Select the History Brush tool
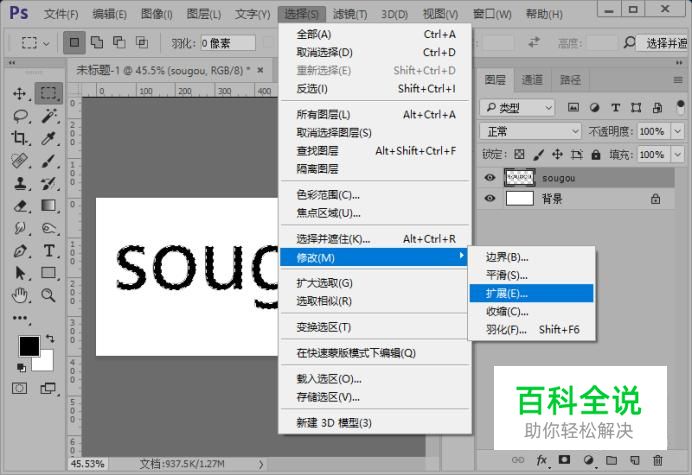 (49, 183)
